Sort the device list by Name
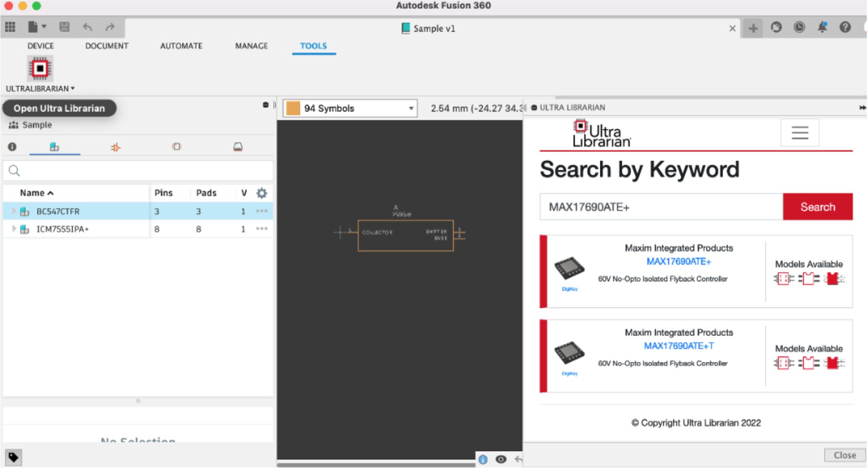The height and width of the screenshot is (469, 868). click(36, 193)
